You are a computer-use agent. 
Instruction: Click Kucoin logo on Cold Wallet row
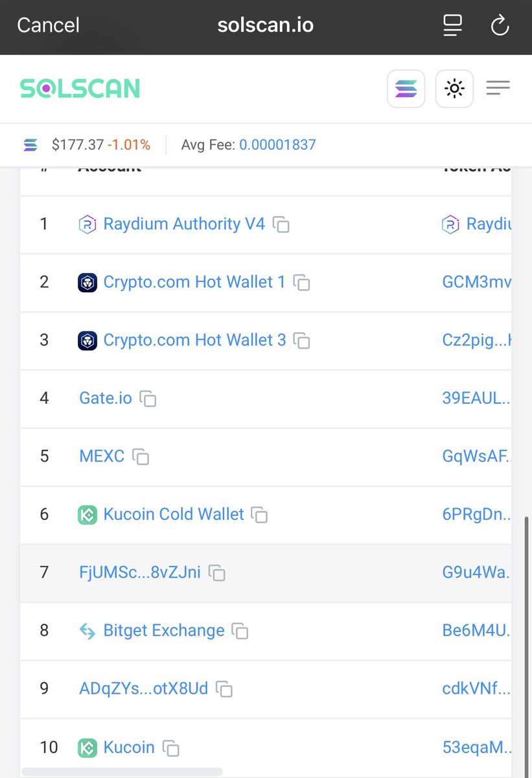click(87, 515)
